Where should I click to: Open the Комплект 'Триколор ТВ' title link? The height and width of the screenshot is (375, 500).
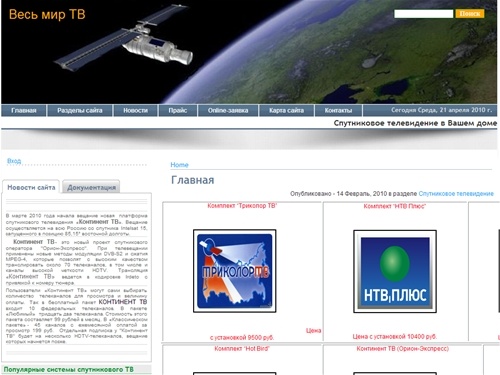(242, 206)
